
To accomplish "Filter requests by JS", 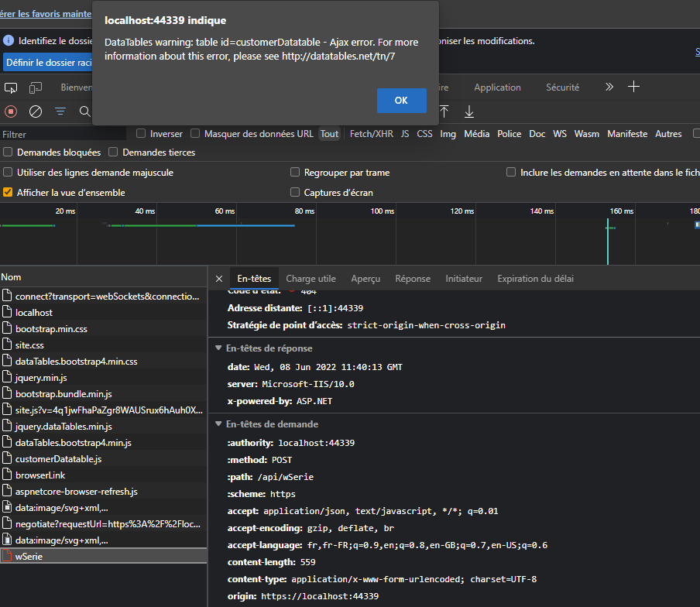I will (405, 134).
